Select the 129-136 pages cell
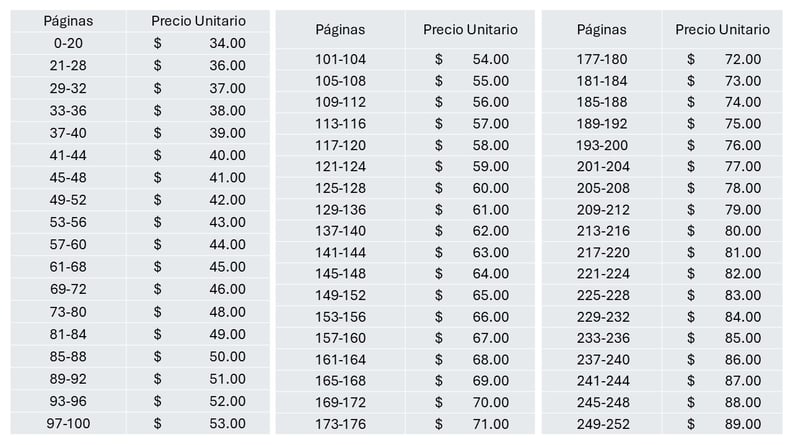793x445 pixels. tap(340, 210)
